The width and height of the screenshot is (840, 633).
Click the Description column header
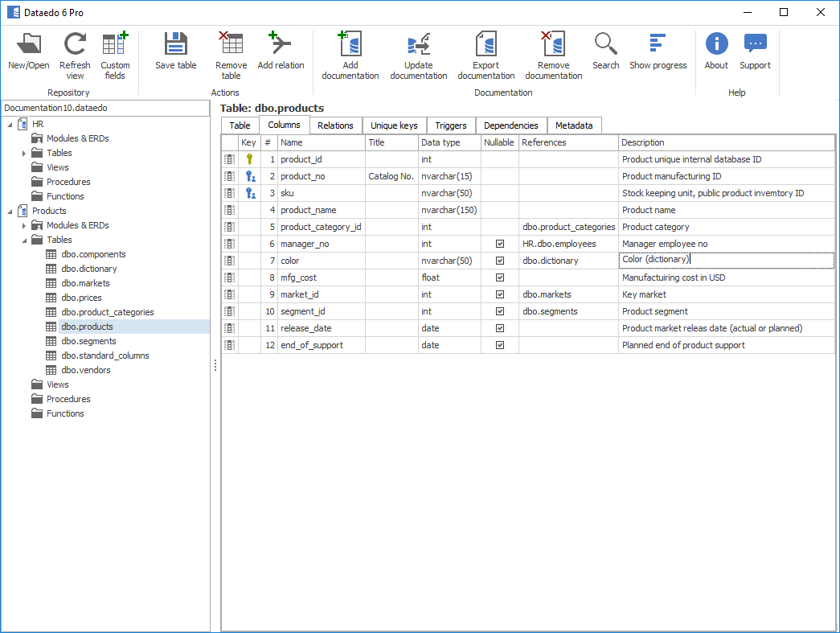click(x=725, y=142)
